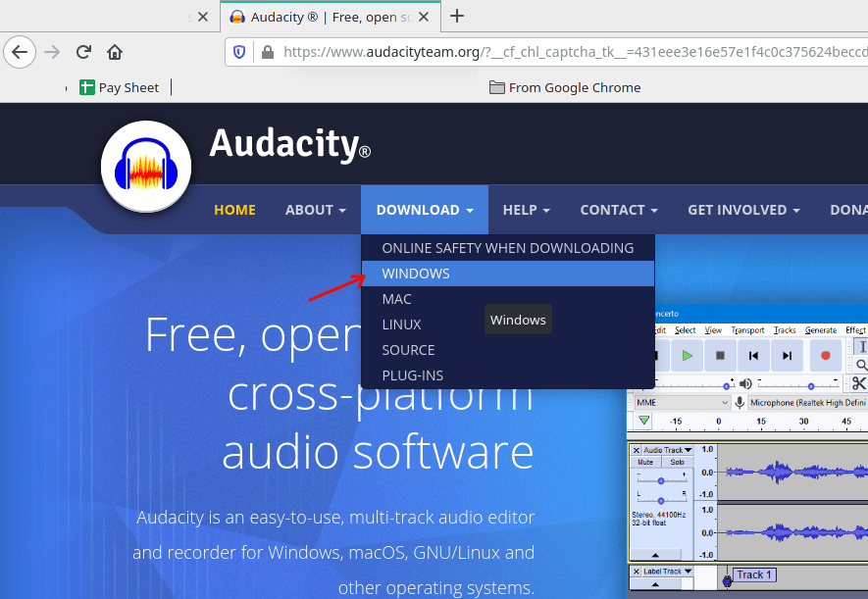
Task: Click the green timeline playhead triangle
Action: tap(643, 421)
